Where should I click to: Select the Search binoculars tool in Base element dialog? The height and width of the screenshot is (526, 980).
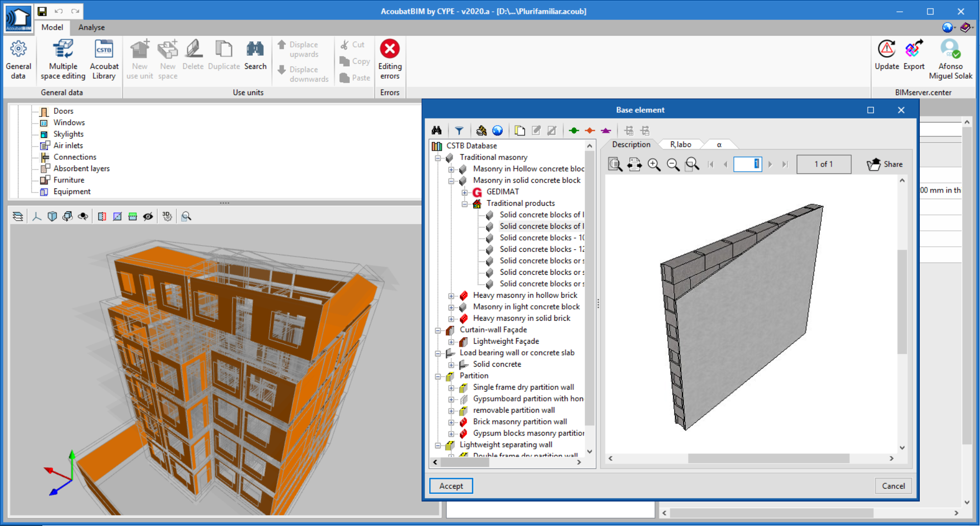[x=437, y=130]
